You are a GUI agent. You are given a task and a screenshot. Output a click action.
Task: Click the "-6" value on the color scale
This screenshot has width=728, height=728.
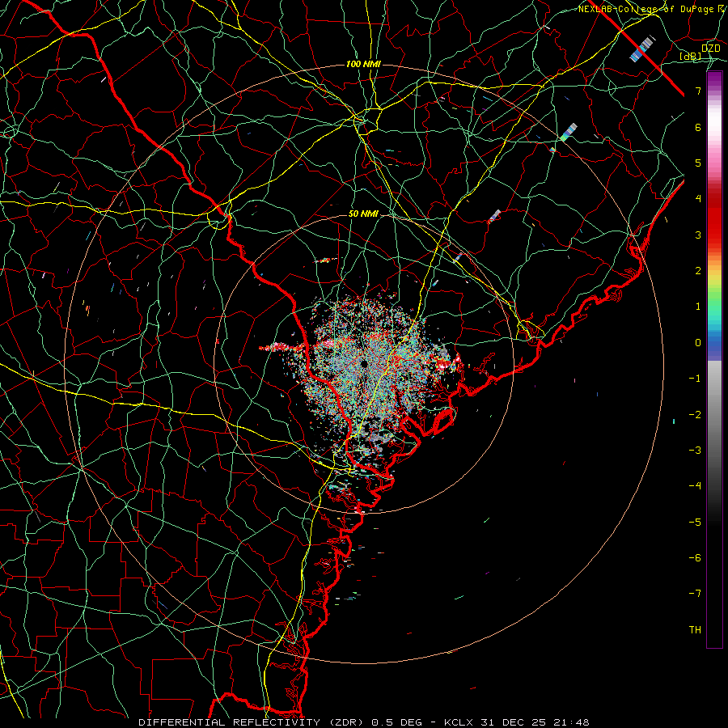tap(695, 557)
